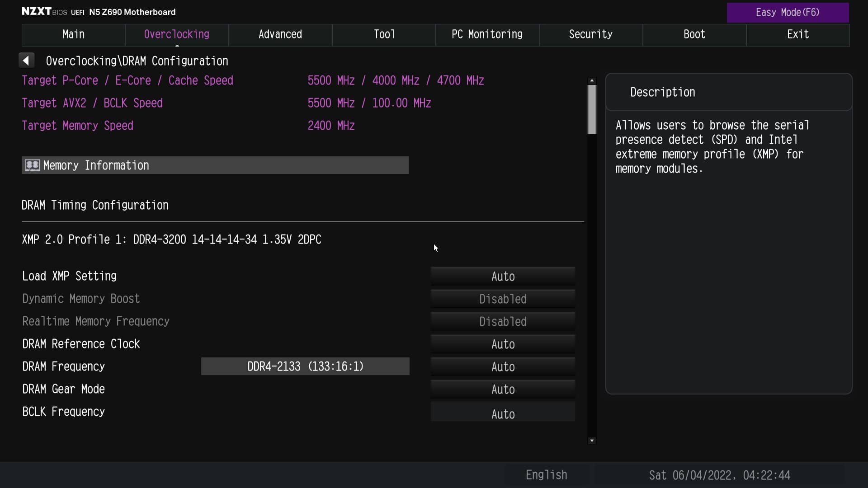Click the vertical scrollbar thumb
Viewport: 868px width, 488px height.
click(592, 109)
